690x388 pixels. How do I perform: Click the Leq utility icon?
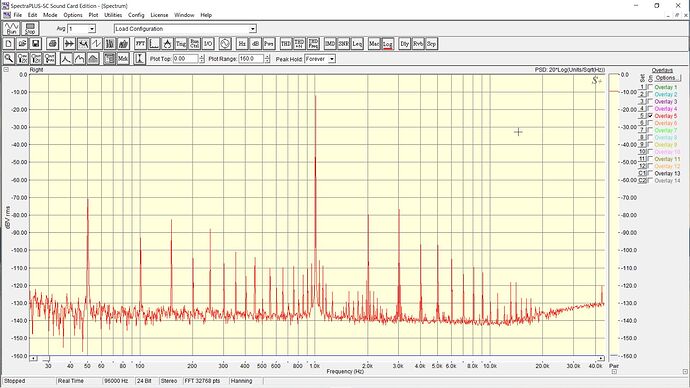pyautogui.click(x=357, y=44)
